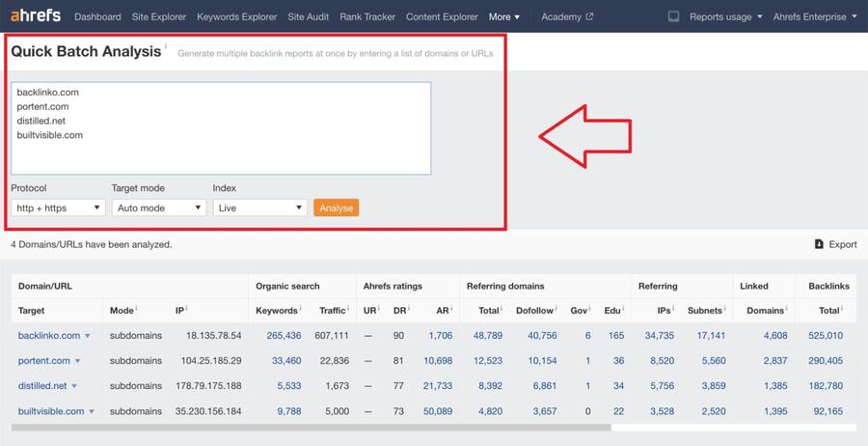Click backlinko.com traffic value 607,111
Screen dimensions: 868x446
tap(332, 335)
